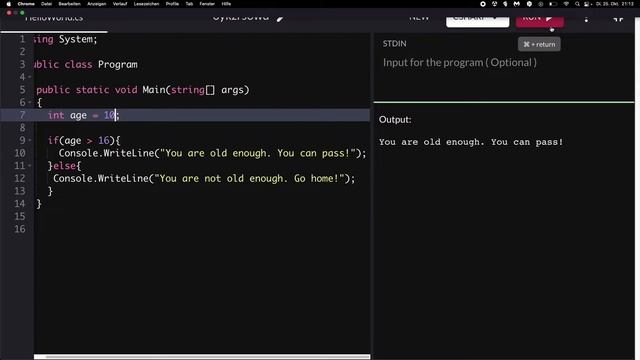
Task: Click the Output result text "You can pass!"
Action: tap(527, 142)
